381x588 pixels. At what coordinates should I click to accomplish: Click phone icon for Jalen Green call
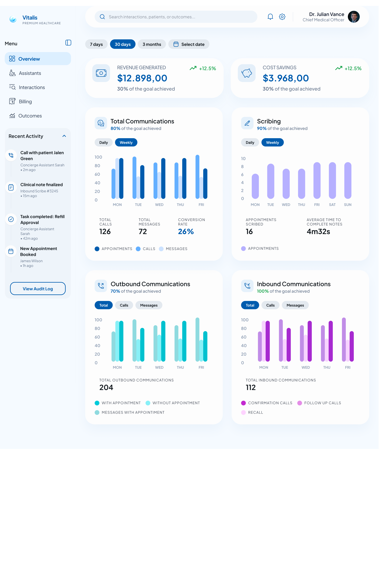coord(11,155)
